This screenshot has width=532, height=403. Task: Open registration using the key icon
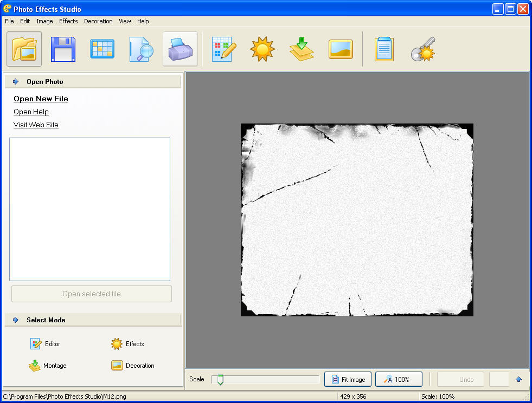coord(424,49)
